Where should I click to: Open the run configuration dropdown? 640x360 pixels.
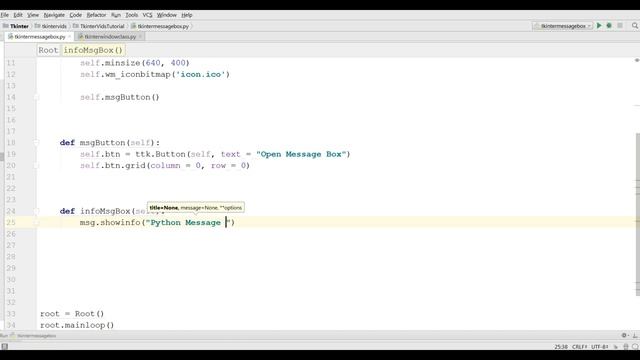click(x=562, y=26)
